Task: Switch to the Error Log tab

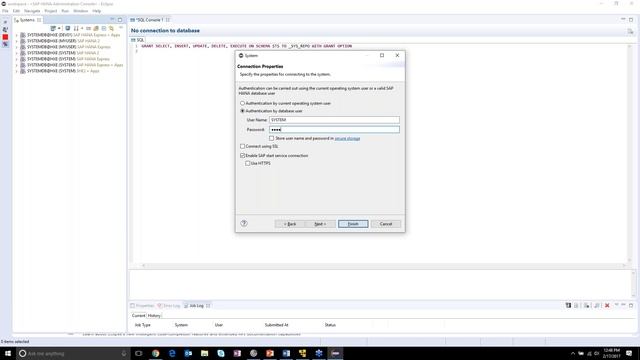Action: click(169, 306)
